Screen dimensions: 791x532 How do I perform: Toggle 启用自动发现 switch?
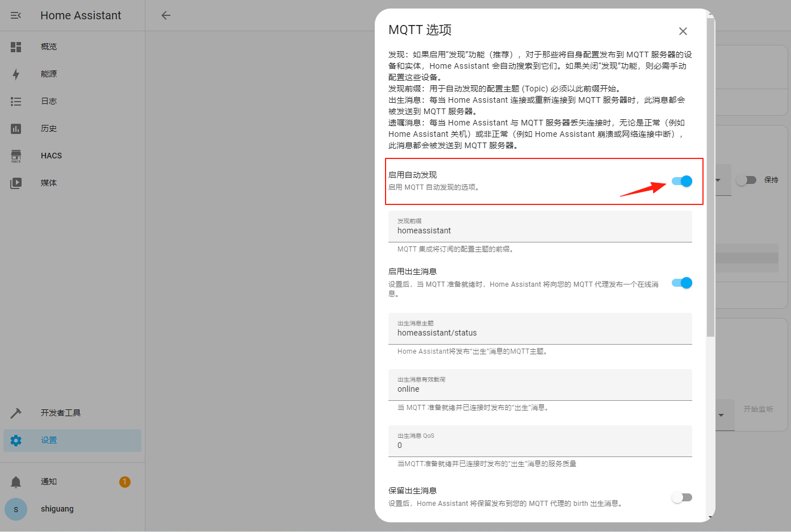click(x=681, y=181)
